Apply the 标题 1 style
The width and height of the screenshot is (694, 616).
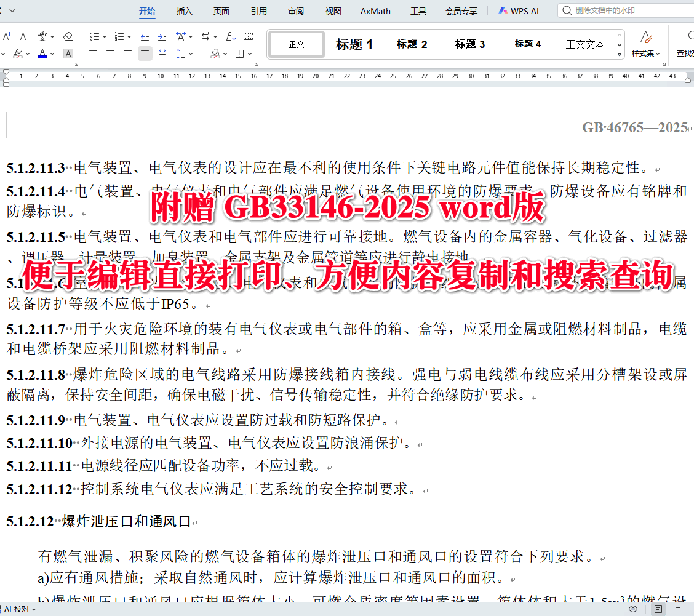(354, 44)
